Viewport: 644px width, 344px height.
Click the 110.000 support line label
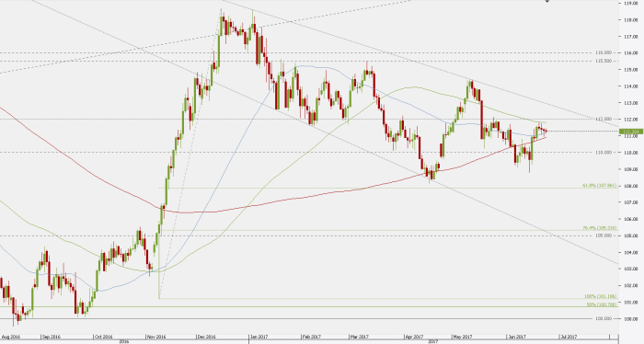tap(604, 153)
